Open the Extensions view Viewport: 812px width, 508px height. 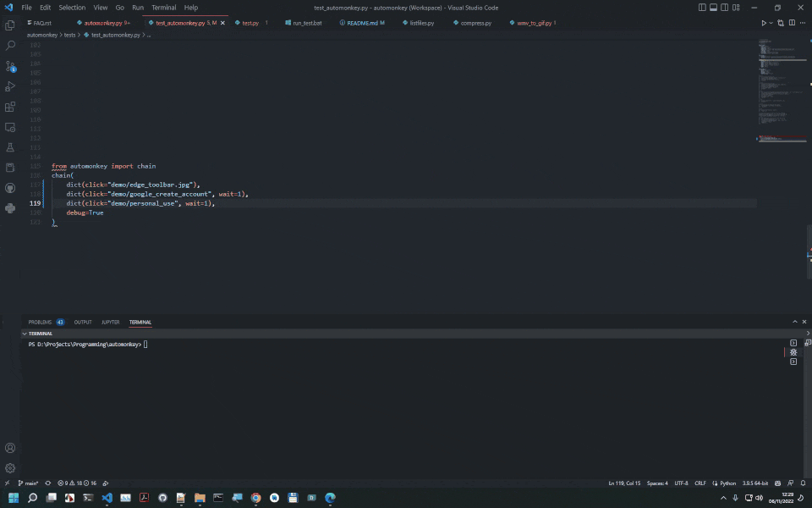tap(10, 106)
